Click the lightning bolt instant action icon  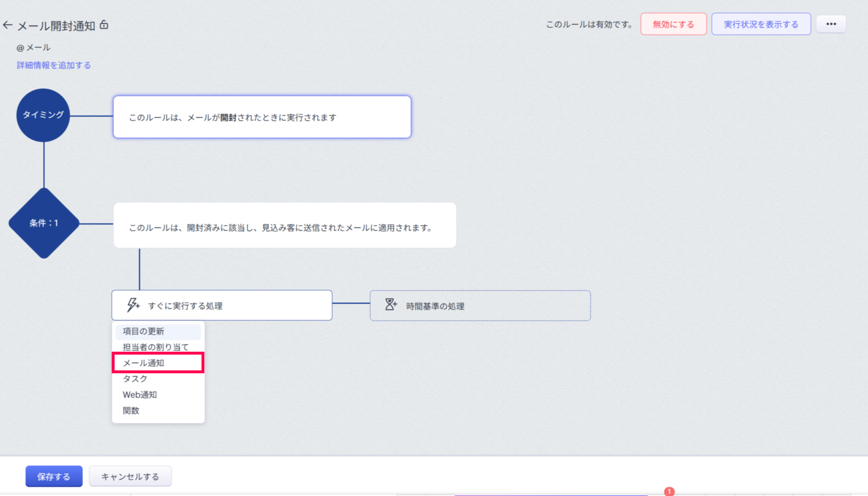coord(133,305)
